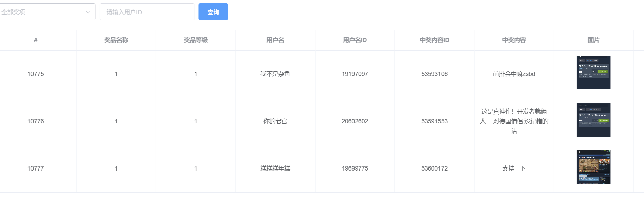This screenshot has width=644, height=199.
Task: Select username cell 你的老官
Action: pyautogui.click(x=275, y=121)
